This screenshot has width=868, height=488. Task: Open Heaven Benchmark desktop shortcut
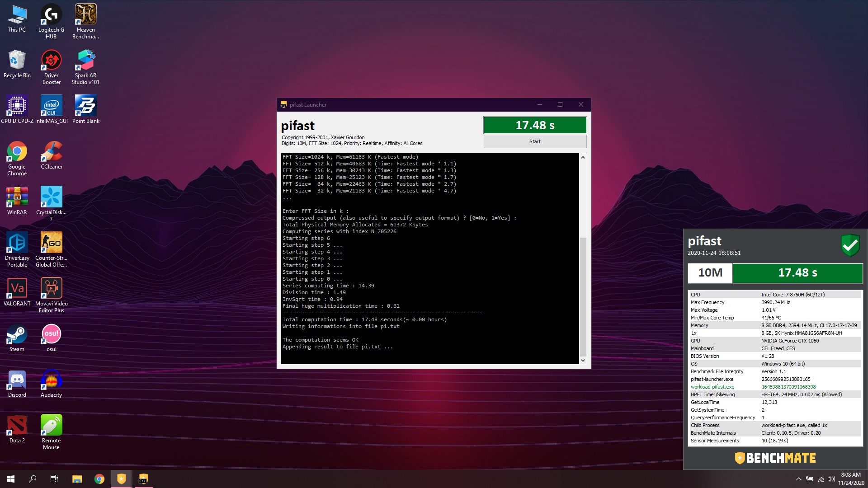coord(85,22)
